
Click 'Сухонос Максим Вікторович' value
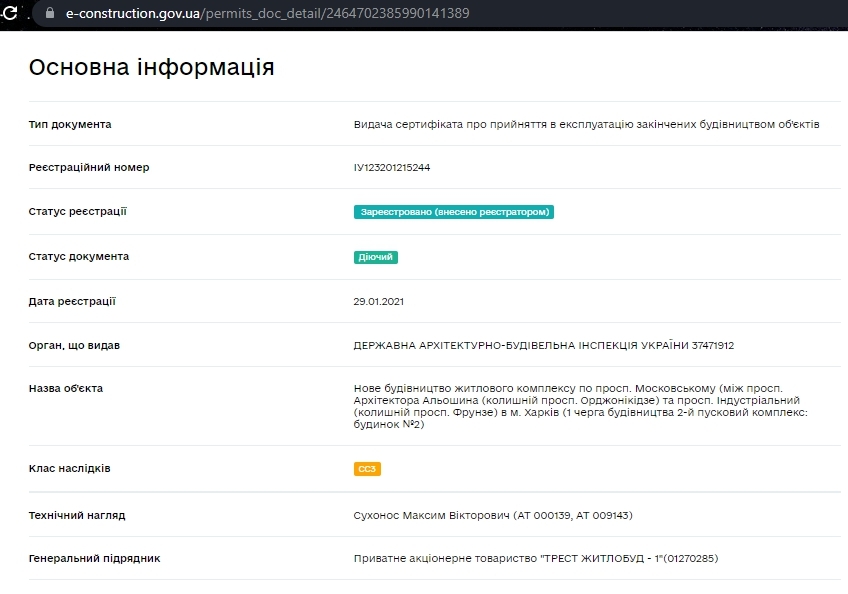coord(493,516)
